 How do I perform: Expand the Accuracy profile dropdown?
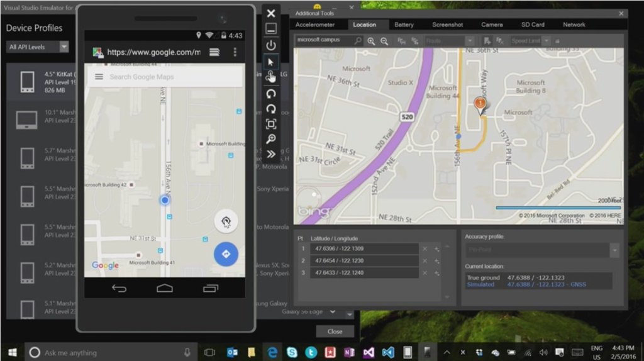click(x=614, y=250)
